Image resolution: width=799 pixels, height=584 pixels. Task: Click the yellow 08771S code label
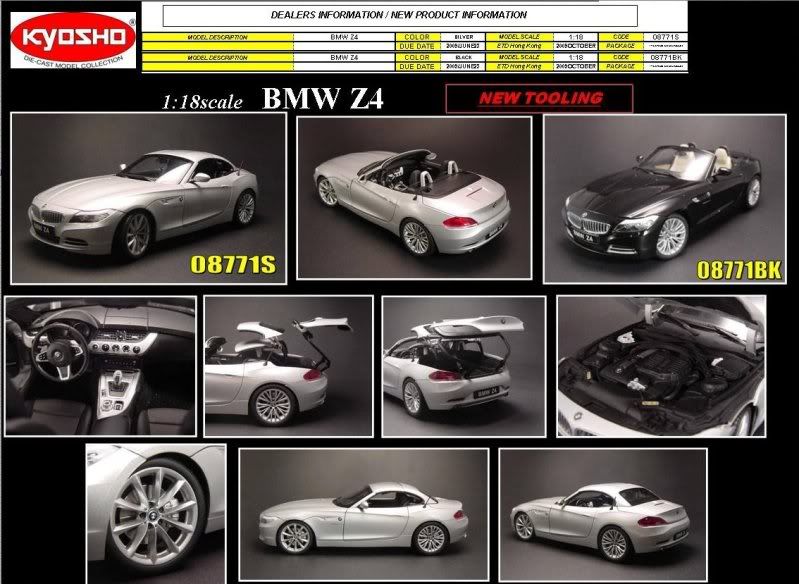(233, 265)
